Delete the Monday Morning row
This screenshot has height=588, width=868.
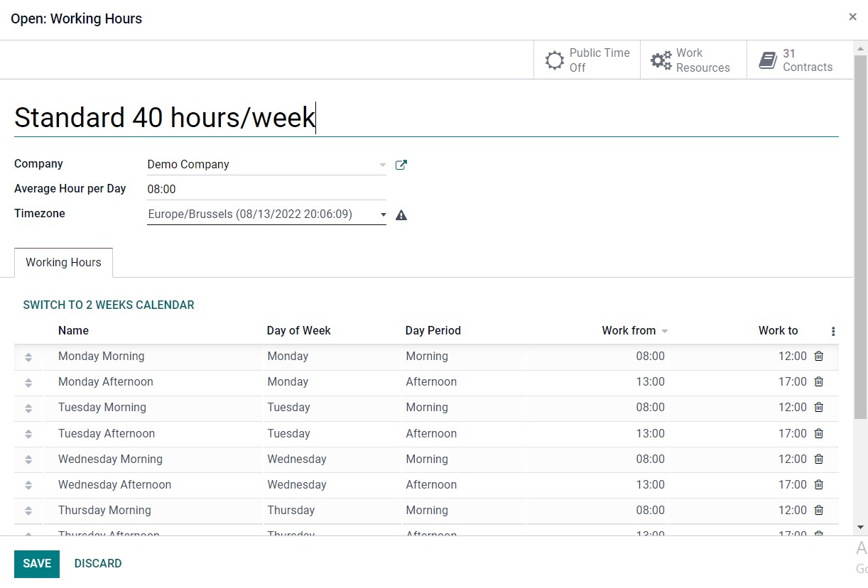pos(819,356)
